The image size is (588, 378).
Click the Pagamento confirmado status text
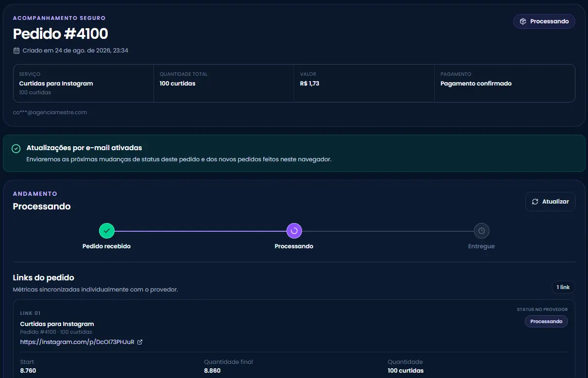476,84
